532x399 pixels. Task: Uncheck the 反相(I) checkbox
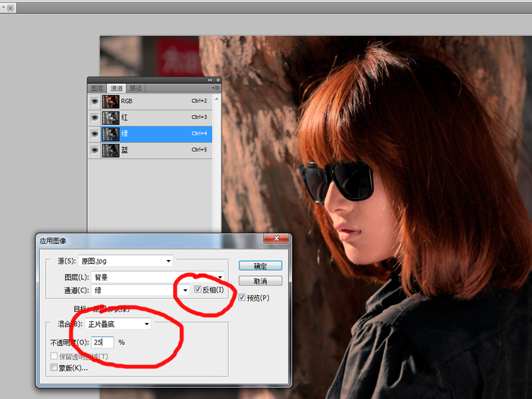click(198, 289)
